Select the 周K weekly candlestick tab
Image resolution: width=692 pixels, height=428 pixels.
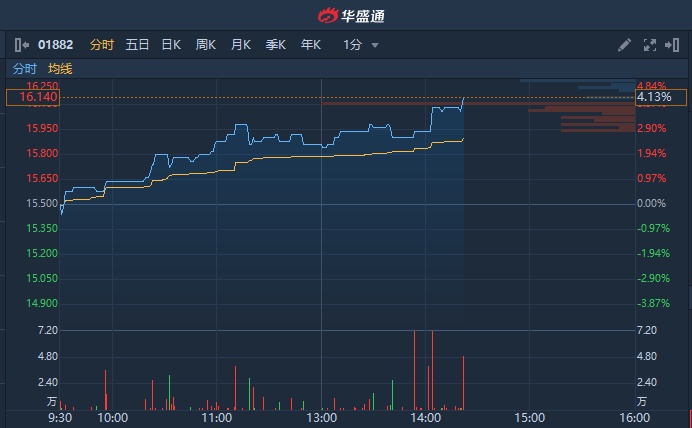pyautogui.click(x=206, y=45)
